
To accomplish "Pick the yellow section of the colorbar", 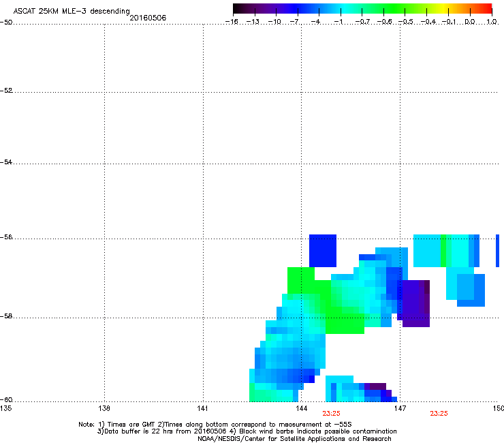I will [x=444, y=9].
